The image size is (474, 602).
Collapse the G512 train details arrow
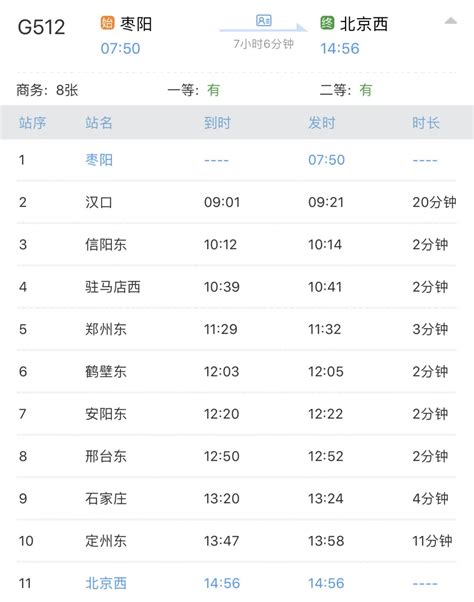(x=451, y=21)
